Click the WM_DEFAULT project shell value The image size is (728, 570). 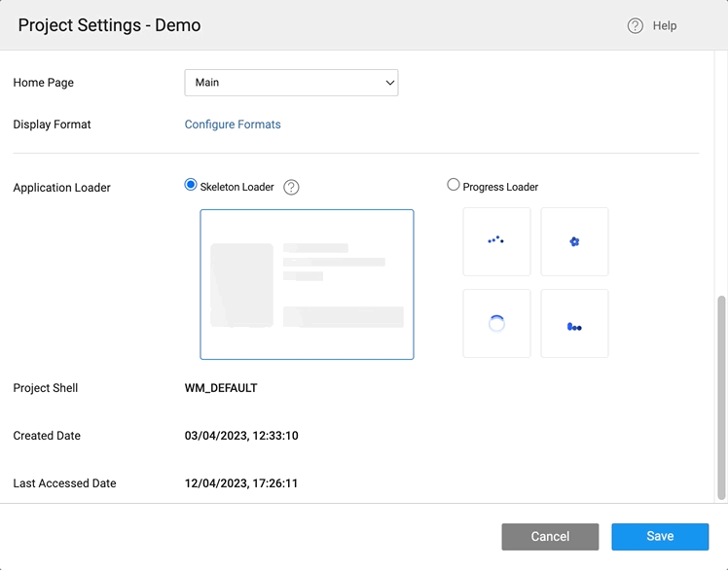tap(221, 388)
